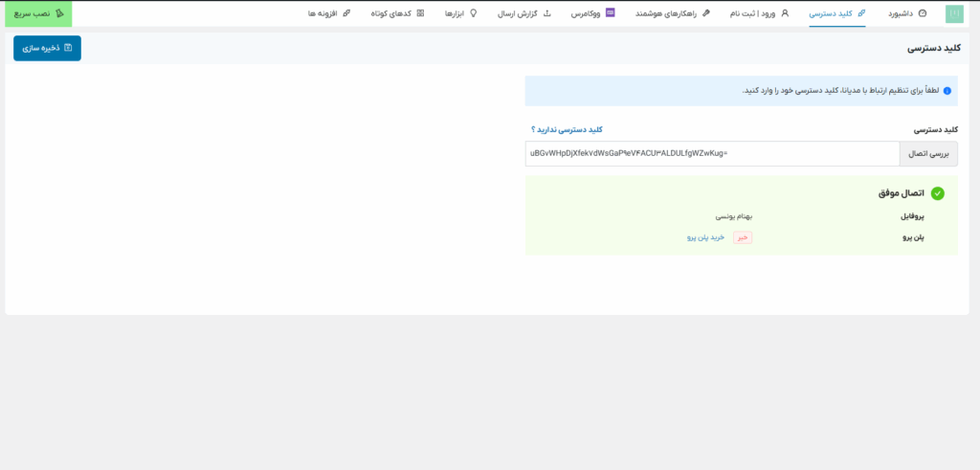980x470 pixels.
Task: Click the user icon beside ورود | ثبت نام
Action: point(785,13)
